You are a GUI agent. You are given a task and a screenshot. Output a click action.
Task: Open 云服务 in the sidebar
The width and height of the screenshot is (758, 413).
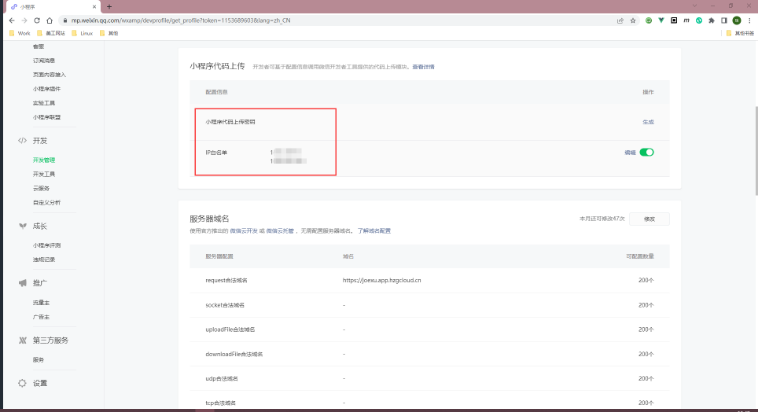pos(41,188)
